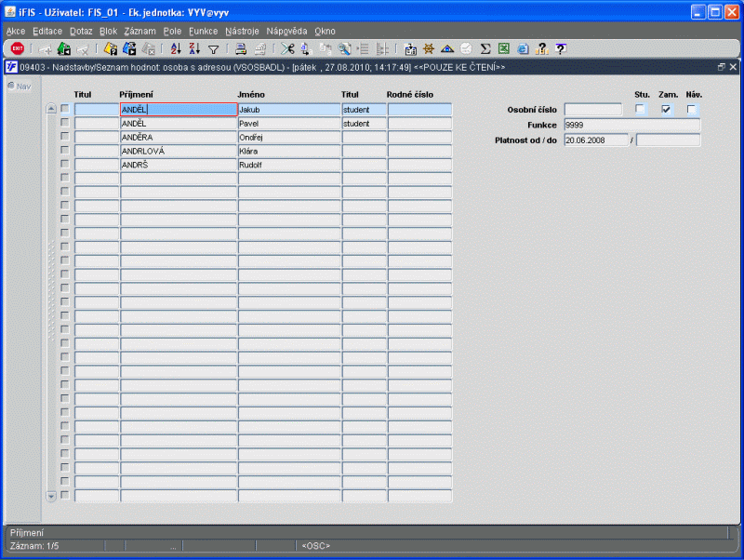Screen dimensions: 744x560
Task: Open the filter funnel tool
Action: point(214,49)
